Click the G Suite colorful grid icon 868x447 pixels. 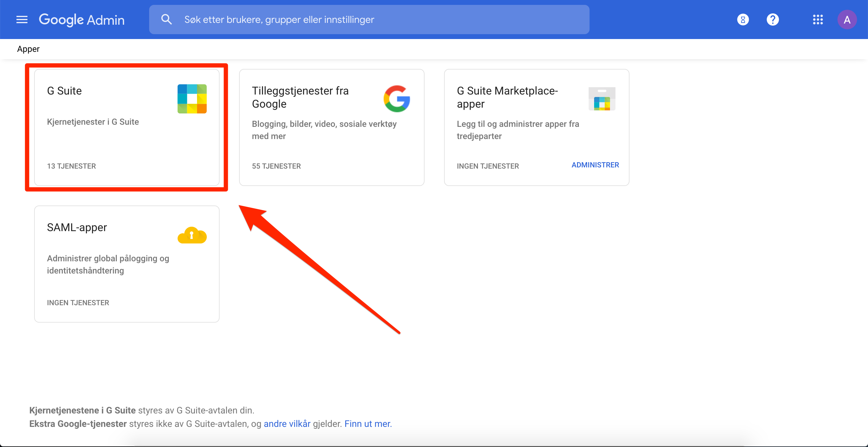pyautogui.click(x=192, y=99)
